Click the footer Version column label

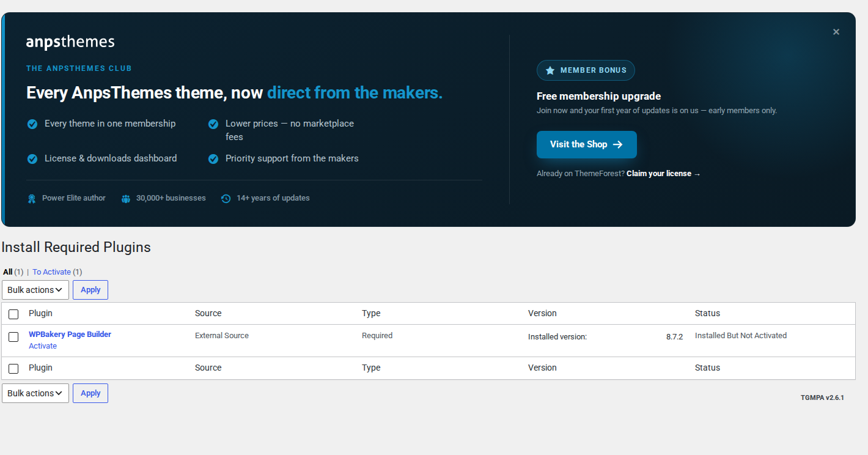[x=542, y=368]
